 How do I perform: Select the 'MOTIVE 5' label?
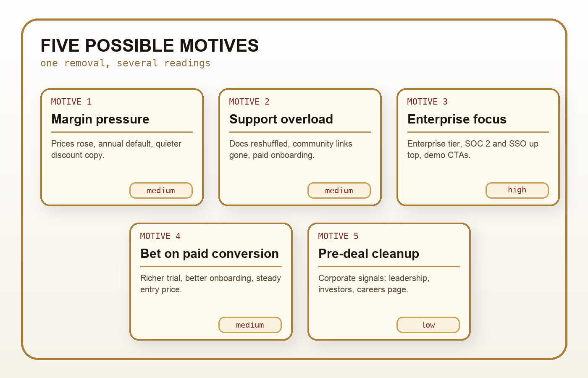[339, 236]
